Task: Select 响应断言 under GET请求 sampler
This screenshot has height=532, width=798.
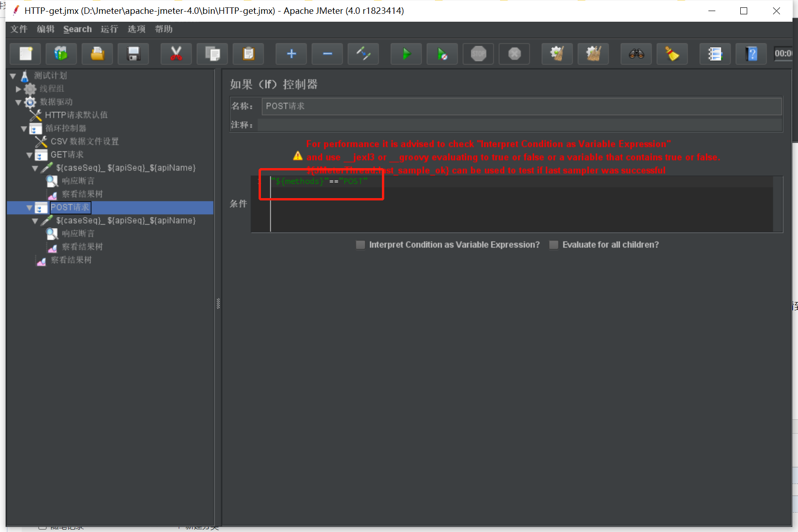Action: click(78, 181)
